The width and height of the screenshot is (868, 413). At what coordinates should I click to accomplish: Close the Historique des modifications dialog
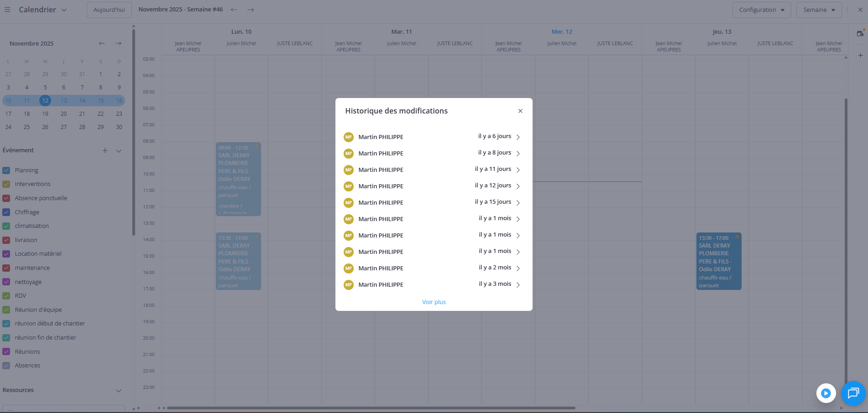[x=520, y=111]
